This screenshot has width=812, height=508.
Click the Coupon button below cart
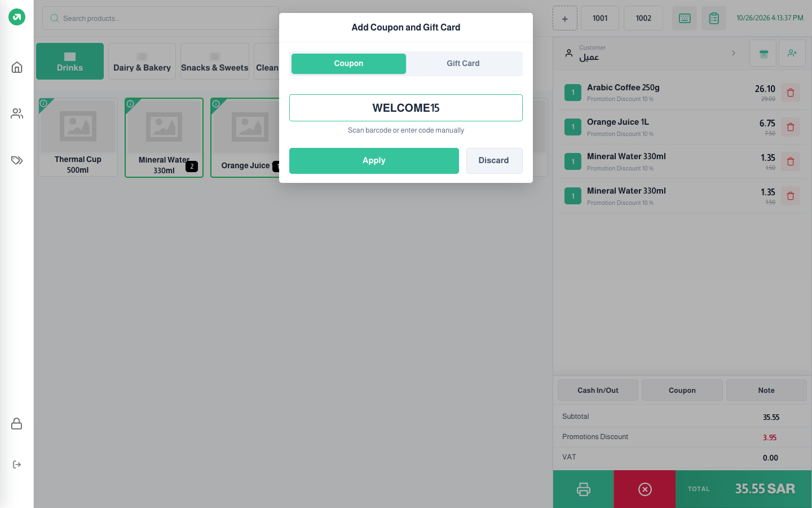[x=682, y=390]
